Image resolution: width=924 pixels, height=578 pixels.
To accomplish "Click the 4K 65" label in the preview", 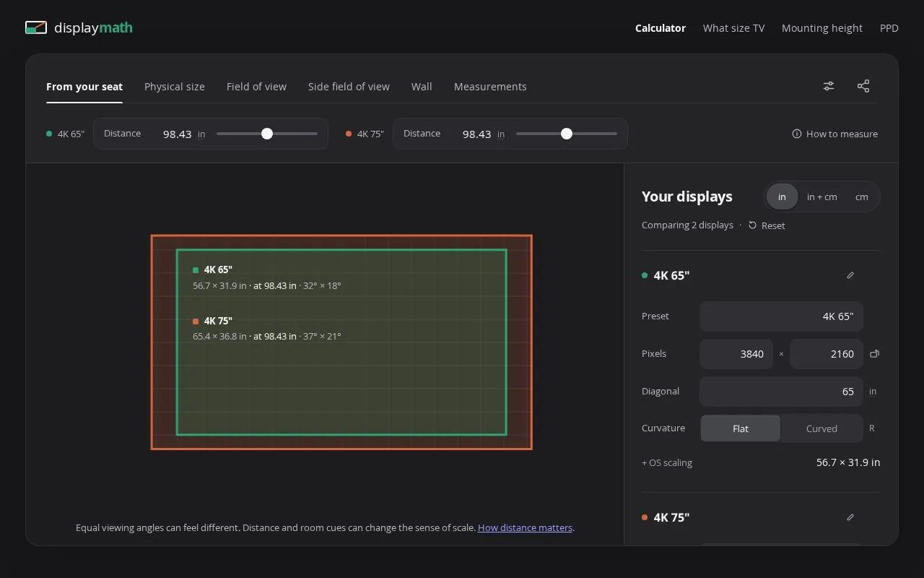I will pos(218,269).
